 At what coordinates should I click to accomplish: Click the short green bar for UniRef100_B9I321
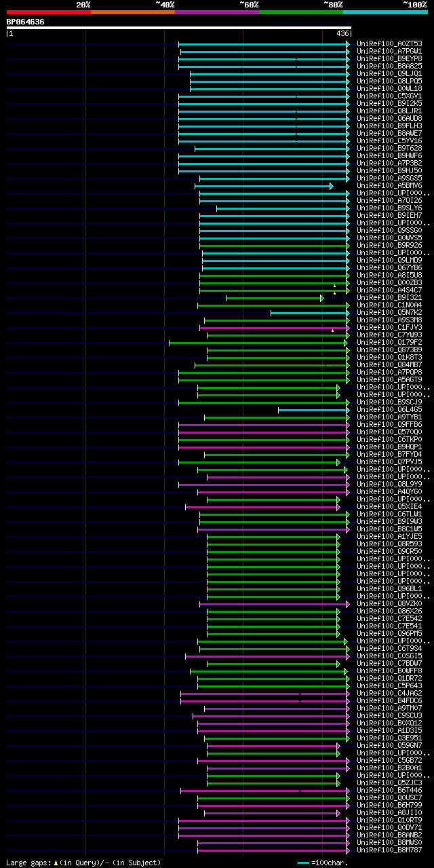(x=275, y=298)
